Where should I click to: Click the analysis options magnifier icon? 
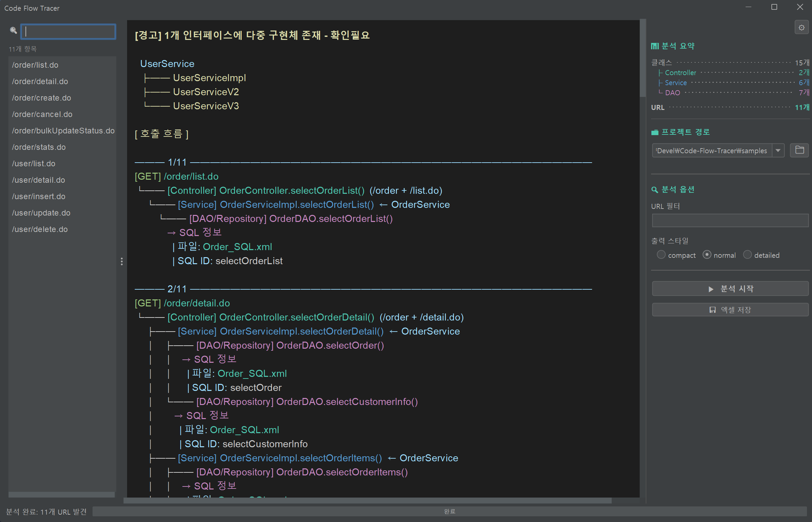click(654, 190)
